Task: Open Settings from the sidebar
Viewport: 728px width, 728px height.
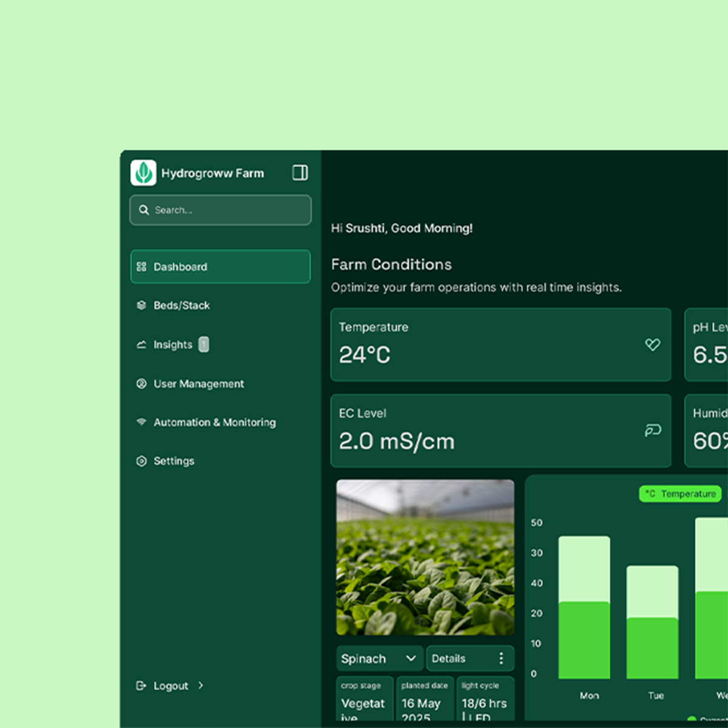Action: click(x=174, y=461)
